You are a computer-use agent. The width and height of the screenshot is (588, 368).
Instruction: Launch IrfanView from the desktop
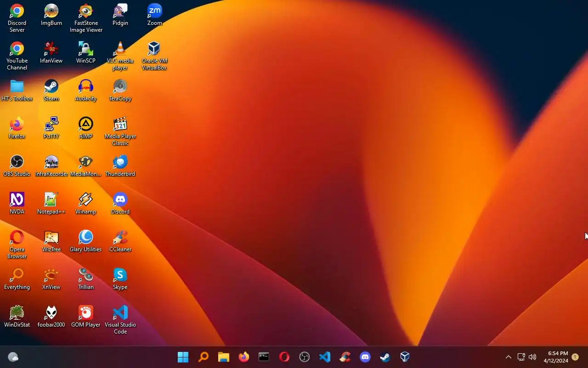51,53
